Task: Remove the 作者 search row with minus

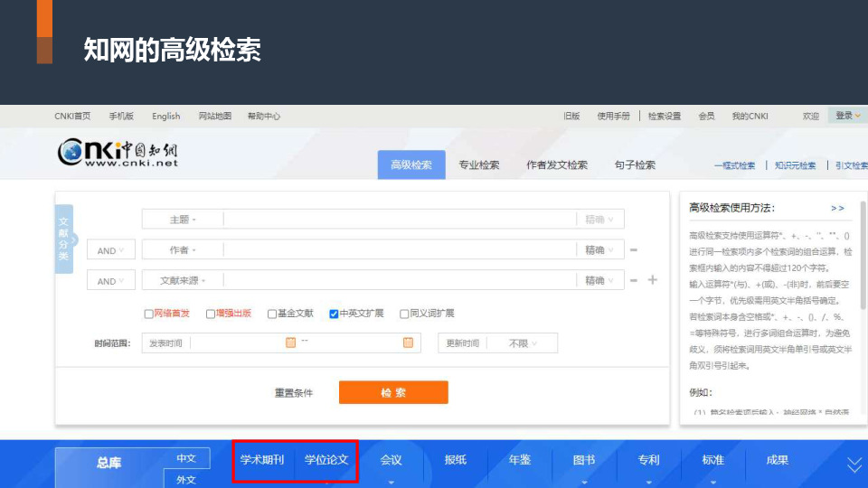Action: click(x=634, y=250)
